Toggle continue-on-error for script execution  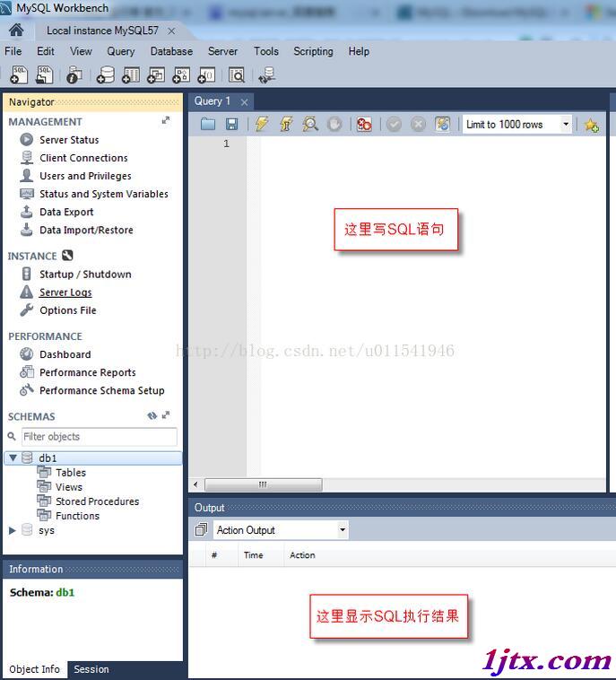click(364, 125)
